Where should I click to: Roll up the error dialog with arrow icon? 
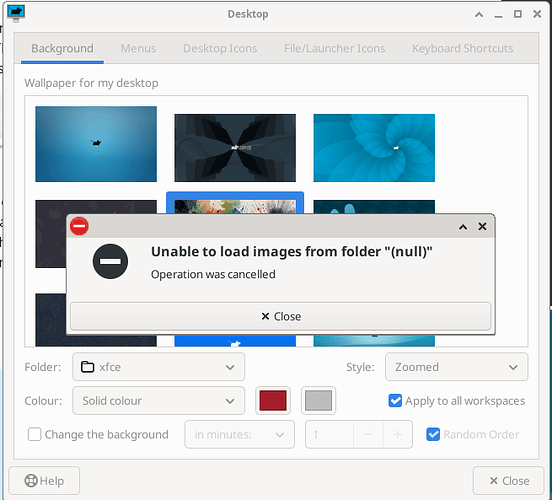[x=463, y=227]
